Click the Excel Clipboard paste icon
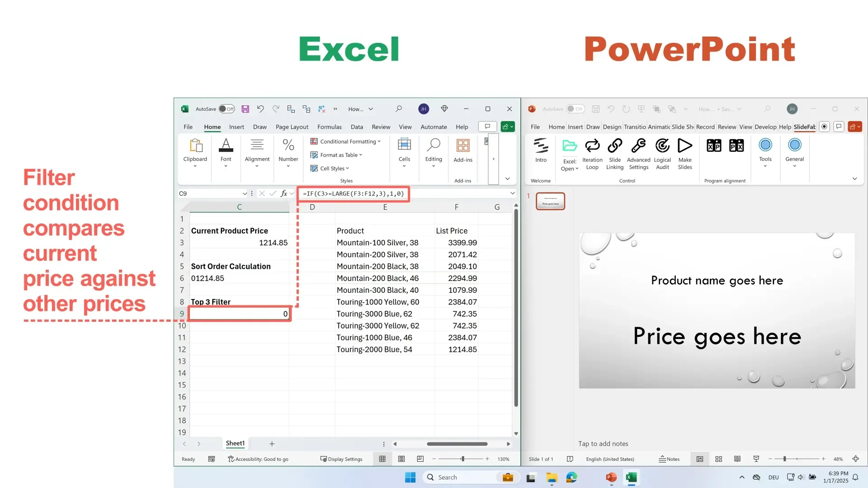868x488 pixels. point(195,145)
